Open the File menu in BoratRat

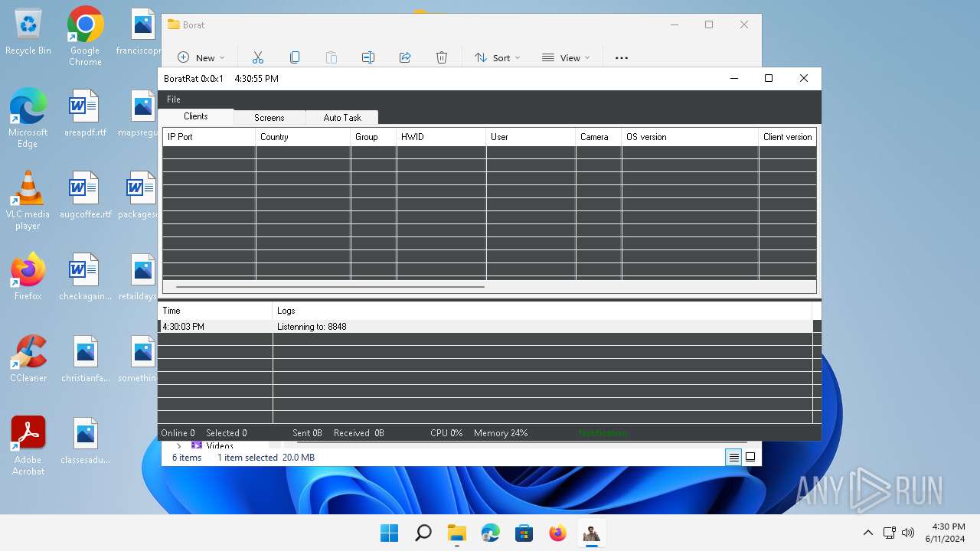174,99
